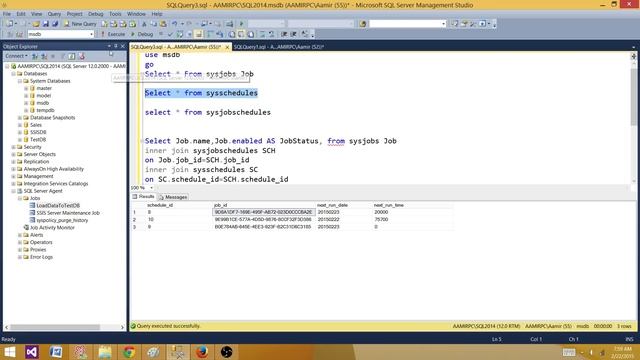Click the Results to Grid icon

(x=241, y=34)
